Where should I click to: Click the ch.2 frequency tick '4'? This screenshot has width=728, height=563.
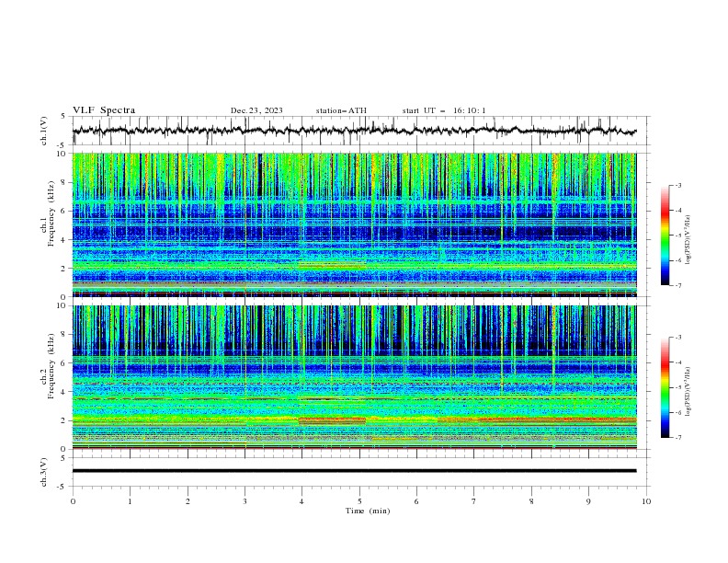point(64,392)
